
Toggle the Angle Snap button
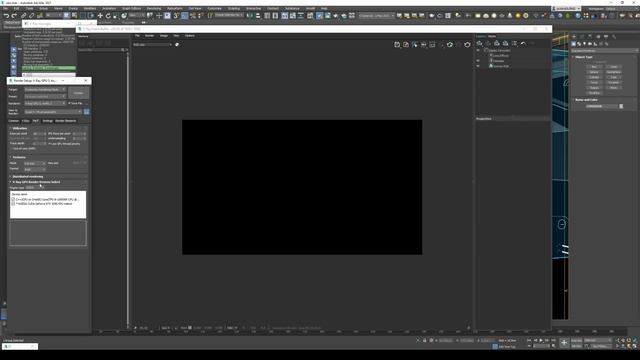(185, 16)
